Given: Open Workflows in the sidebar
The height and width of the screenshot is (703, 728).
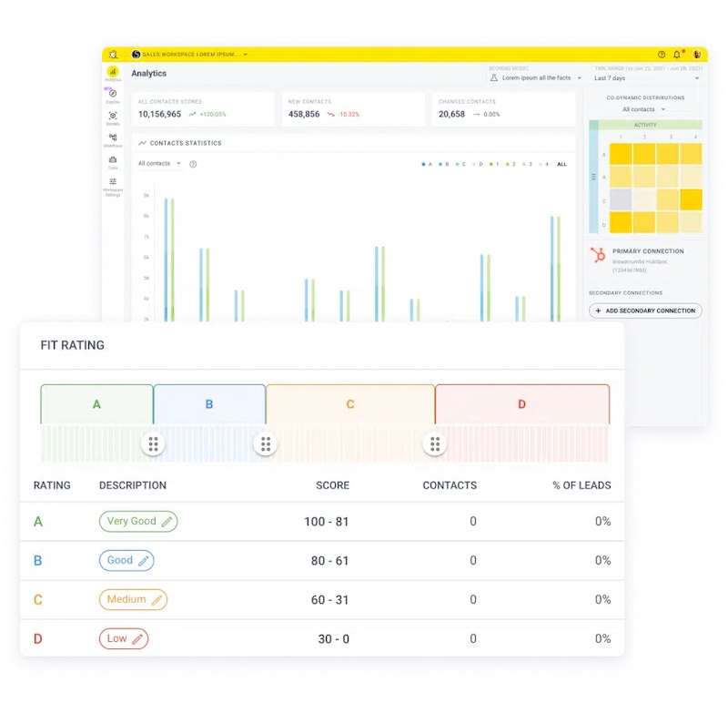Looking at the screenshot, I should pyautogui.click(x=113, y=140).
